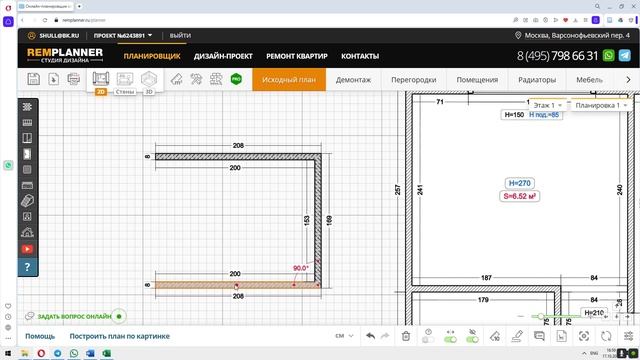Open Excel from Windows taskbar

(107, 353)
